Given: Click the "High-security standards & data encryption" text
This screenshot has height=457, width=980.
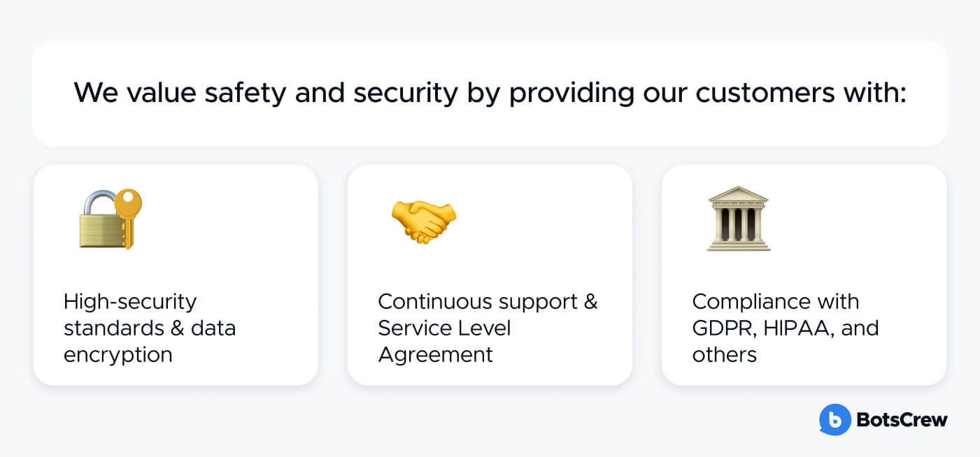Looking at the screenshot, I should [150, 328].
